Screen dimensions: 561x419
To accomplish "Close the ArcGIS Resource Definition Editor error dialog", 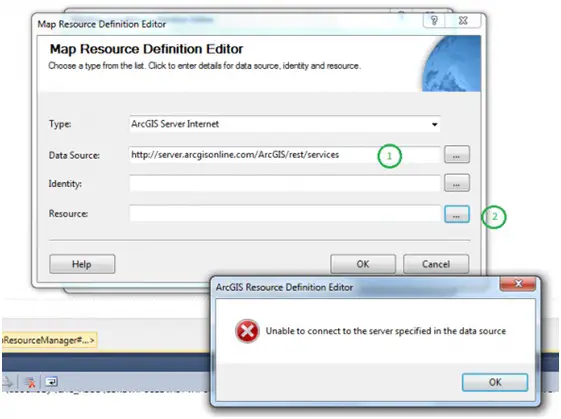I will 518,284.
